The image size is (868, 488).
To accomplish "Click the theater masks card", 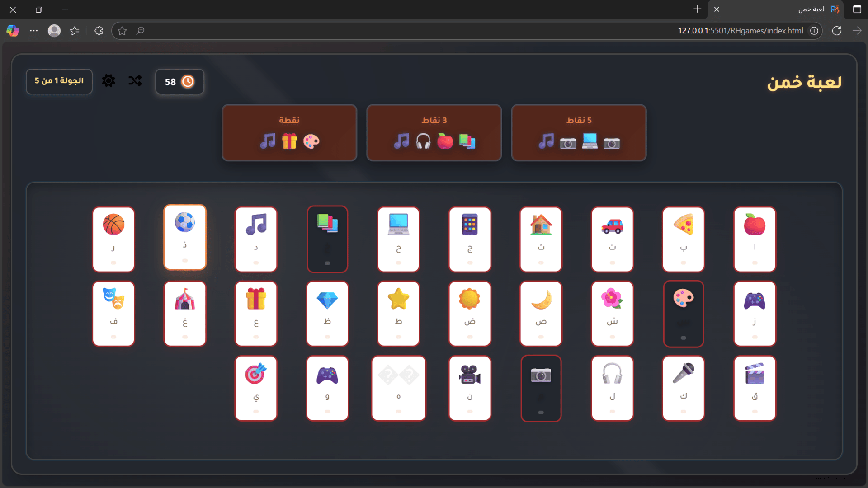I will click(113, 314).
